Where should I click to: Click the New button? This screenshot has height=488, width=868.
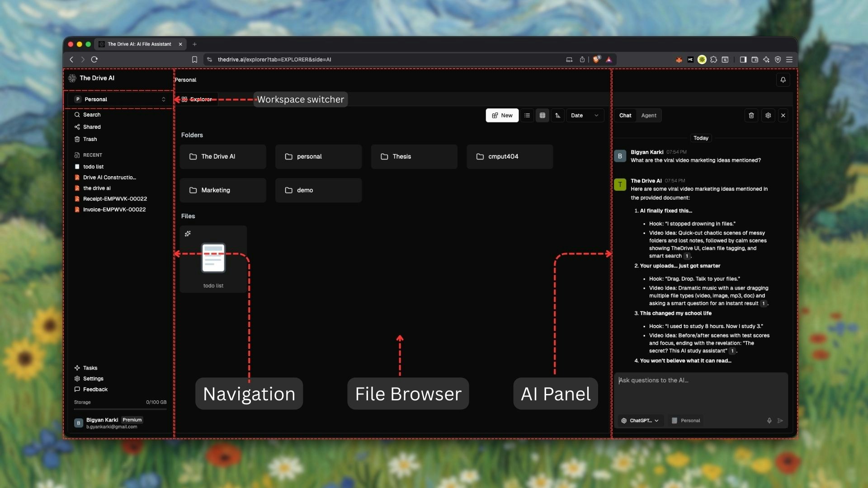502,115
